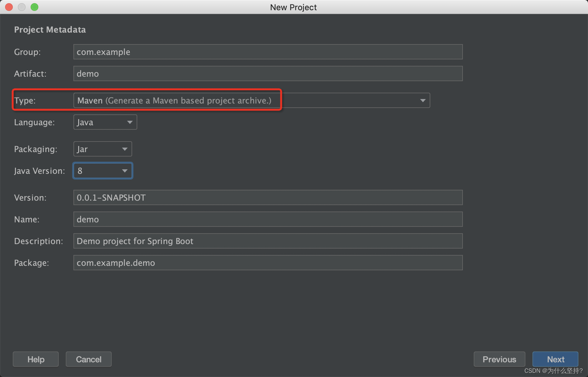Select the Java Version: label text

click(40, 171)
